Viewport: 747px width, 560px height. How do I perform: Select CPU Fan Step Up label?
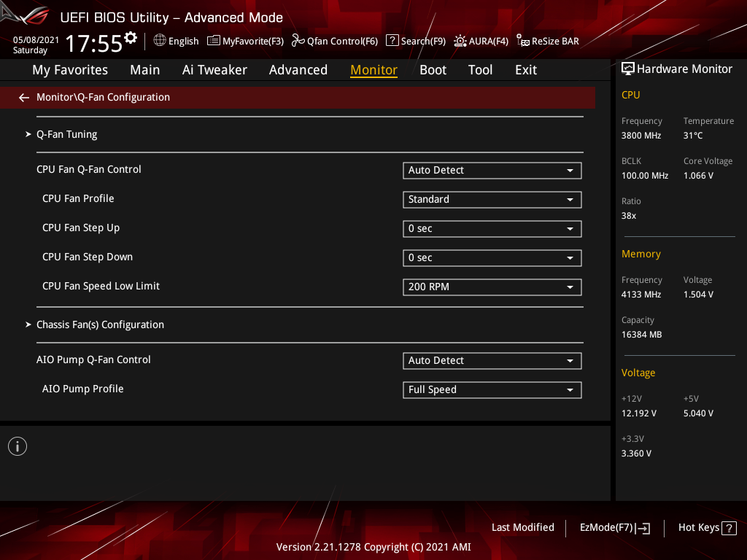[x=81, y=228]
